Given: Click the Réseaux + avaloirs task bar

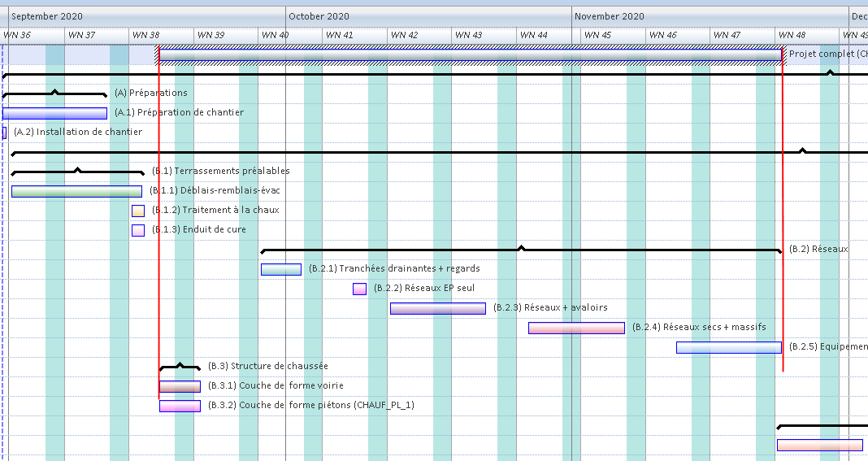Looking at the screenshot, I should click(x=437, y=308).
